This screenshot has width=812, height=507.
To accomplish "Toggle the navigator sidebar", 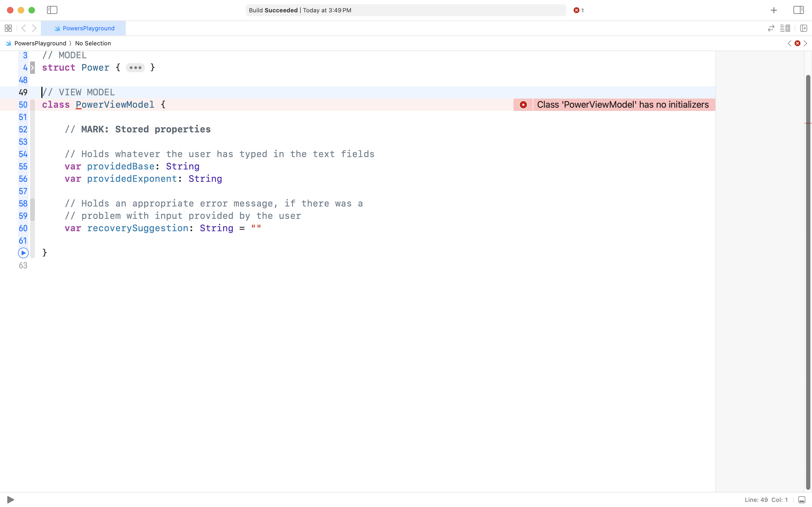I will click(x=52, y=10).
